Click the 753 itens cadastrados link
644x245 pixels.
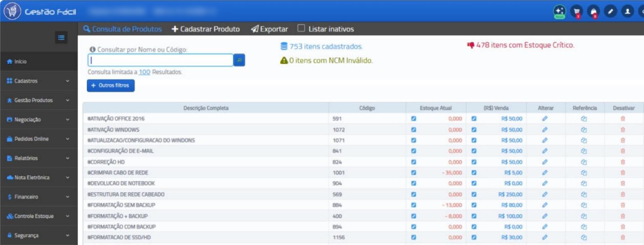pyautogui.click(x=322, y=47)
